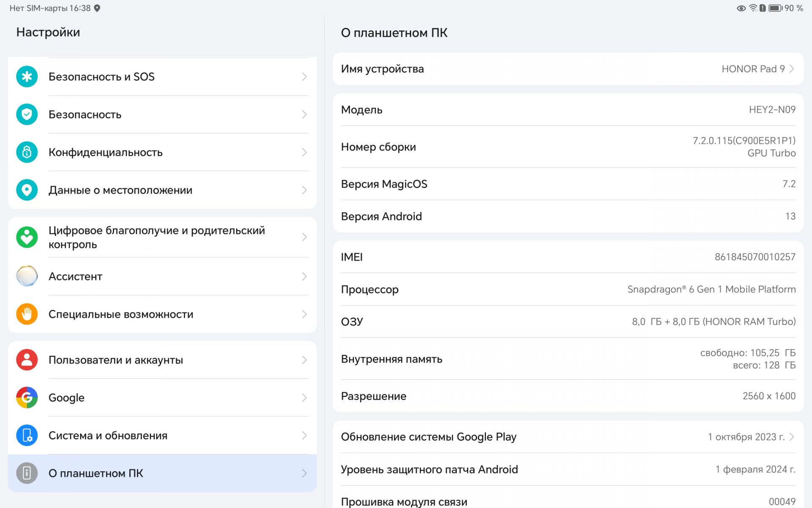Tap the Google logo icon
The height and width of the screenshot is (508, 812).
27,398
